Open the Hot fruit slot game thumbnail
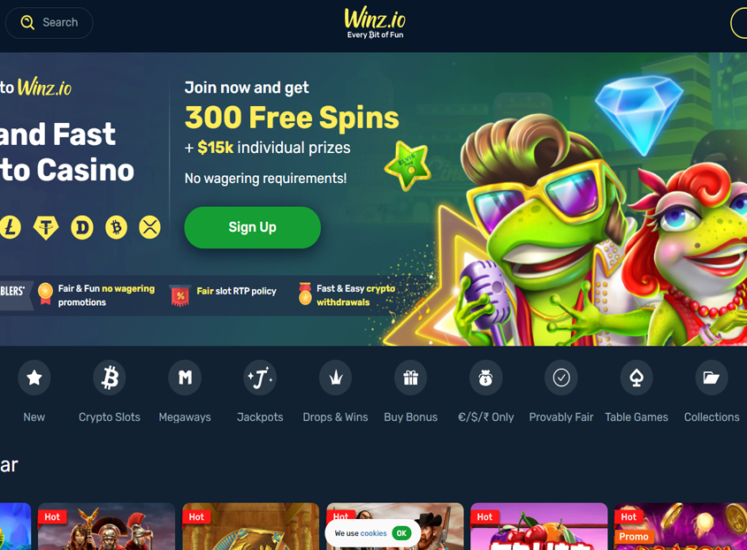 point(539,526)
